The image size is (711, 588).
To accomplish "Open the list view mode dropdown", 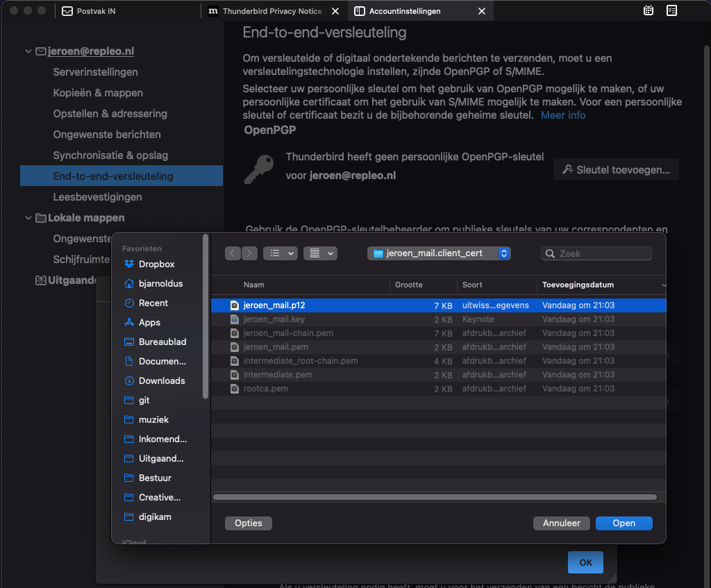I will tap(281, 253).
